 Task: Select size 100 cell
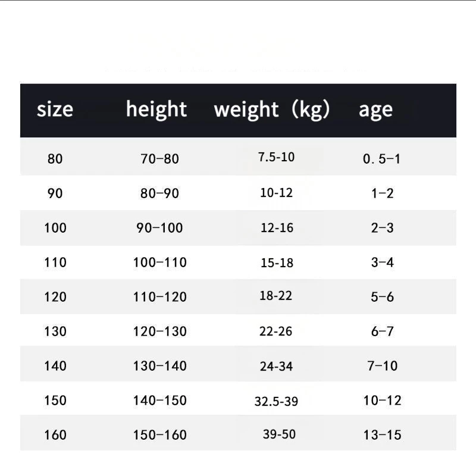(55, 228)
